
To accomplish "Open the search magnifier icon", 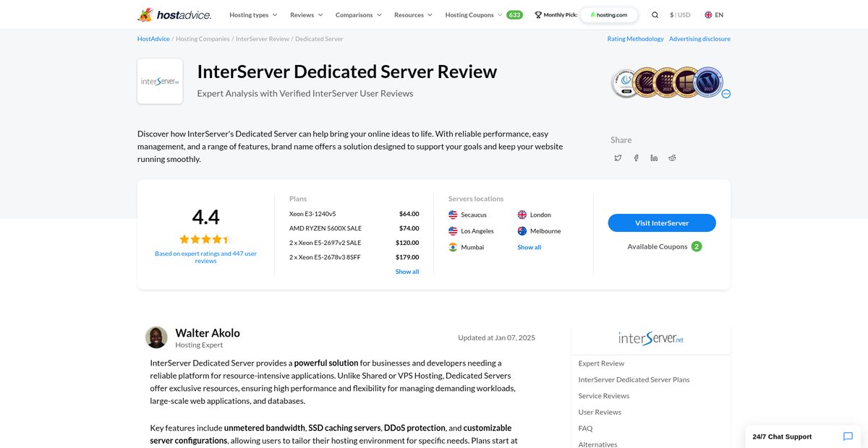I will click(x=655, y=14).
